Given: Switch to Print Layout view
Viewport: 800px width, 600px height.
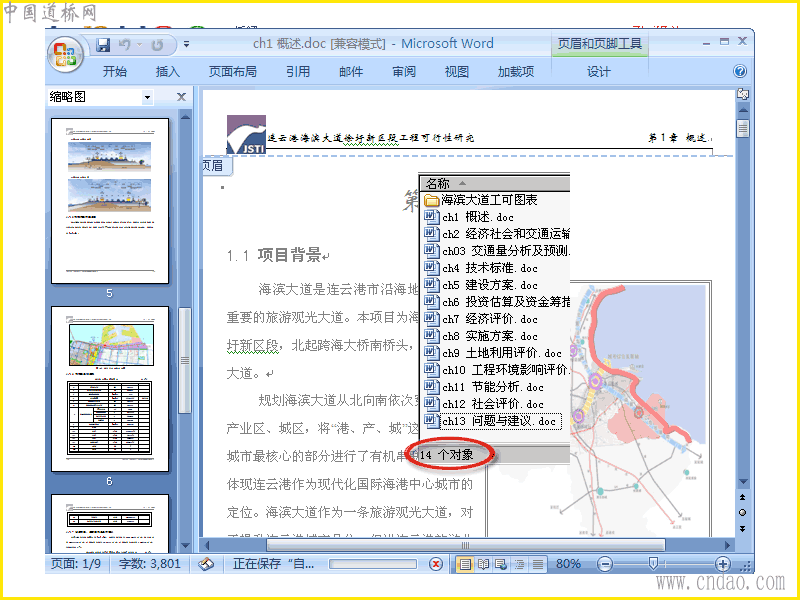Looking at the screenshot, I should (465, 564).
